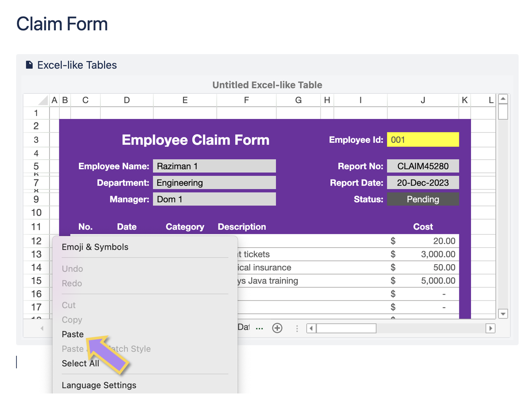This screenshot has height=409, width=532.
Task: Select column J header
Action: coord(423,100)
